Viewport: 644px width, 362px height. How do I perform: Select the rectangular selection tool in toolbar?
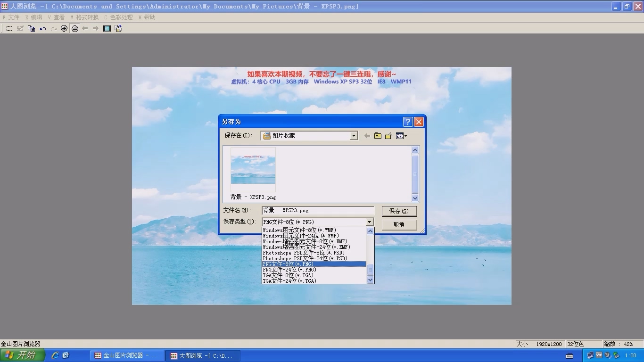point(9,29)
